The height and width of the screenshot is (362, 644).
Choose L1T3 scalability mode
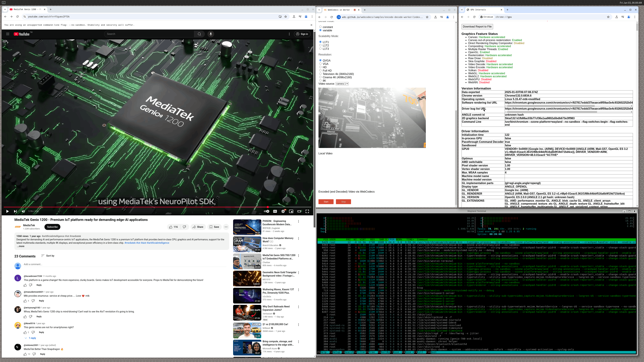(x=320, y=49)
